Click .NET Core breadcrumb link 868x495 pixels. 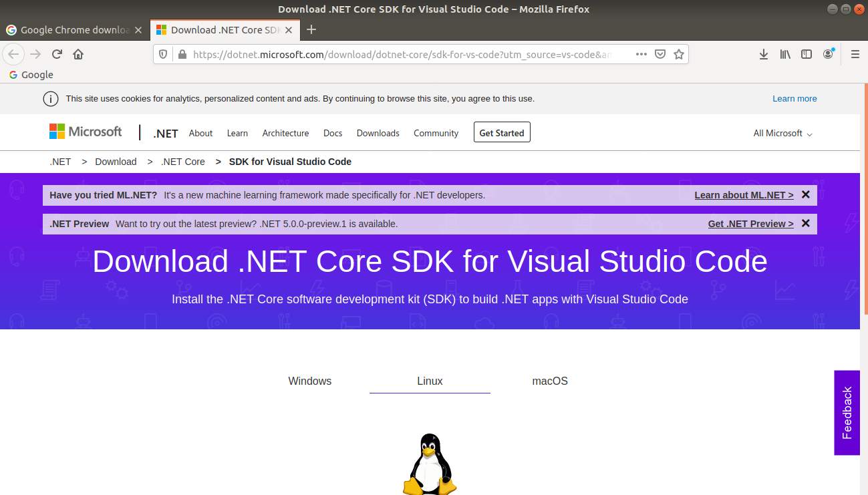click(x=182, y=162)
